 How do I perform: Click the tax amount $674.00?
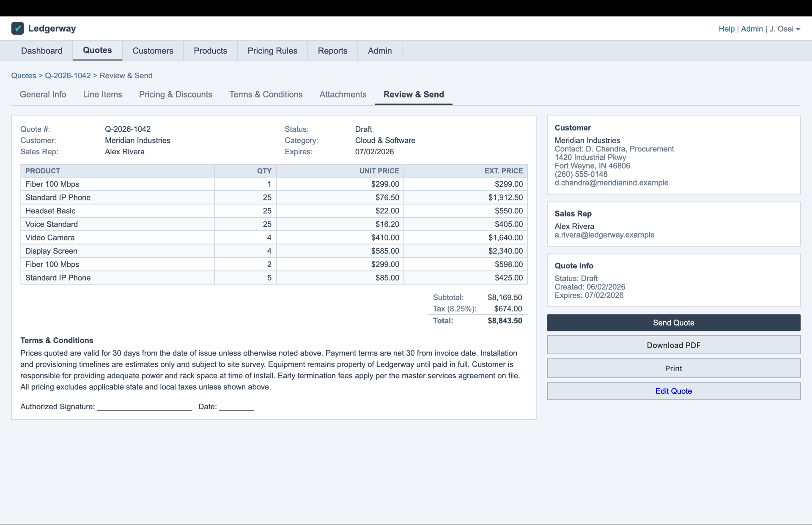tap(508, 309)
